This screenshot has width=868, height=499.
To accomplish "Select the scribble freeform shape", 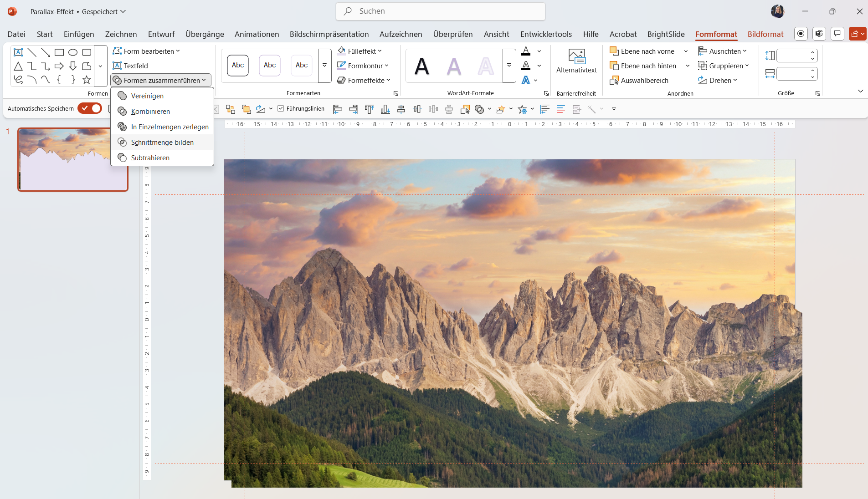I will (x=18, y=80).
